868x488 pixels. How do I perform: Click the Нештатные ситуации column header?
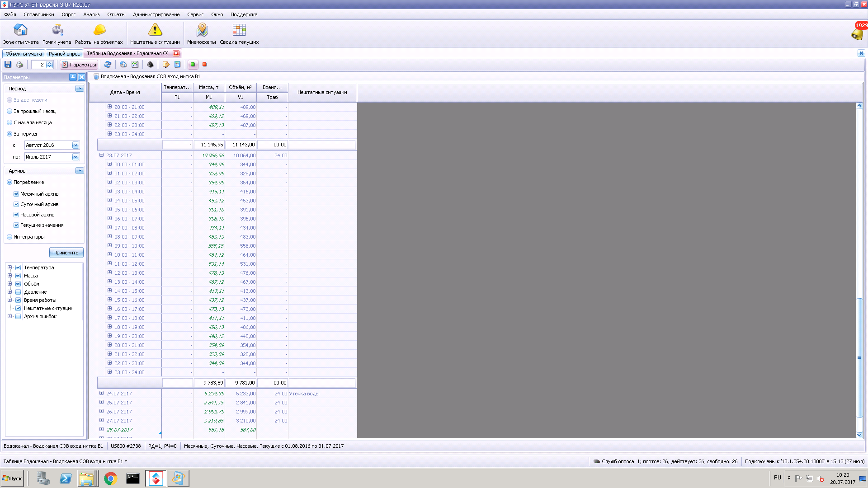pos(322,92)
